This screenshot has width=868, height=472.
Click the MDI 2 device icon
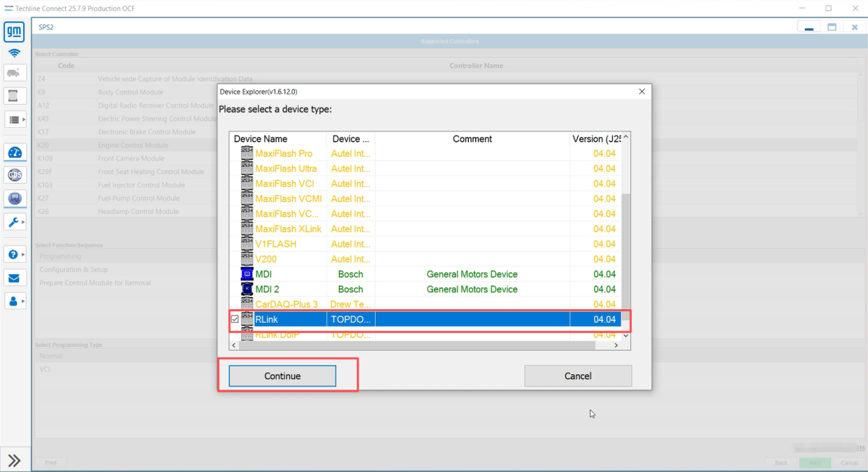247,289
